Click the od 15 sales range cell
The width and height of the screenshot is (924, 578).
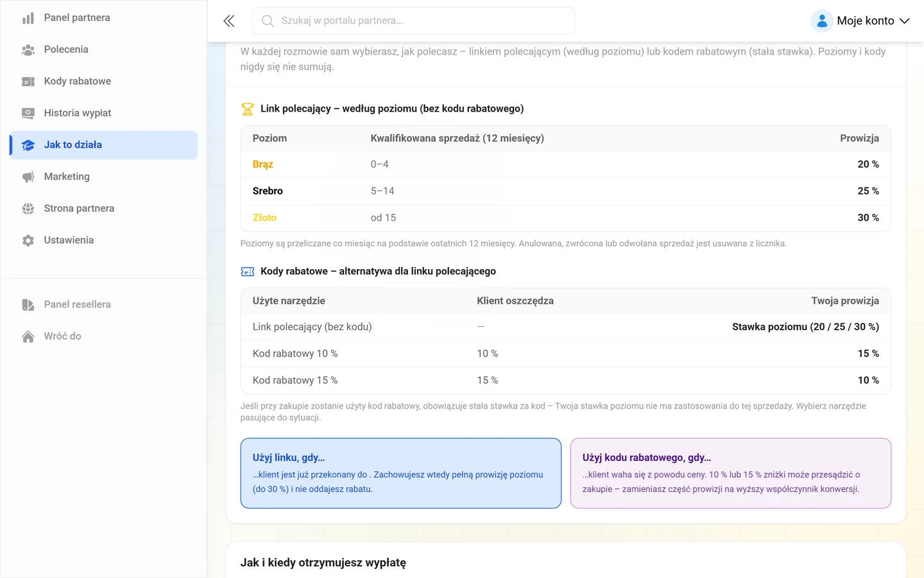click(383, 218)
